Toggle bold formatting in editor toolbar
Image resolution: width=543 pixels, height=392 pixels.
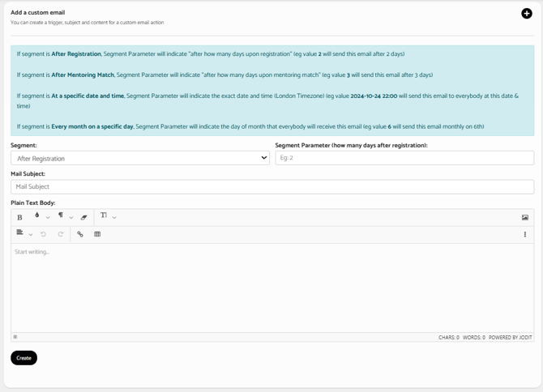tap(19, 218)
